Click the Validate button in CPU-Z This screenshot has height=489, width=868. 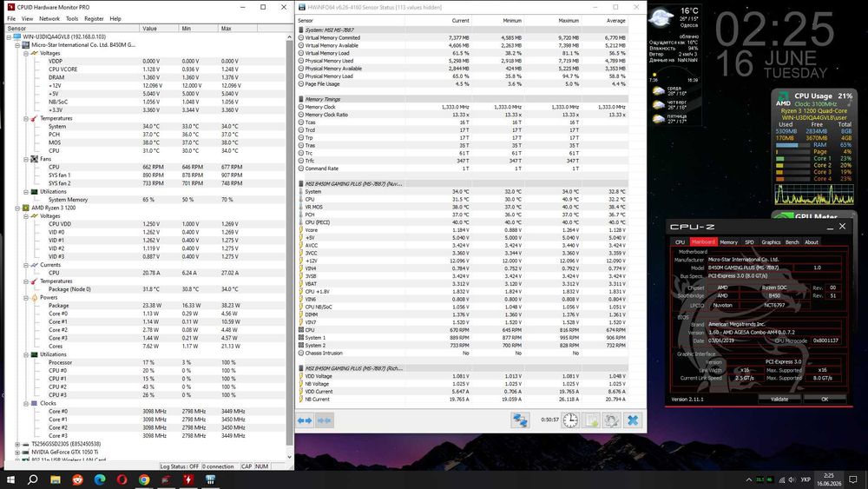(x=779, y=399)
